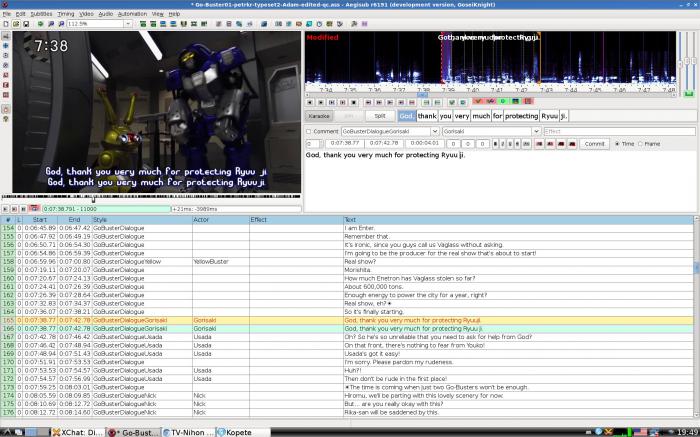Open the GoBusterDialogueGorisaki style dropdown
Viewport: 700px width, 437px height.
point(435,131)
